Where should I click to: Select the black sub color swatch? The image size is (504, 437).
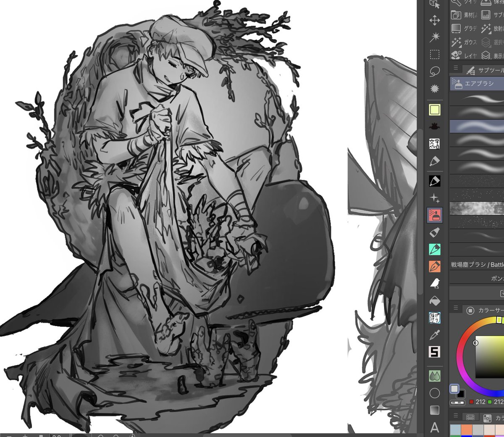[461, 394]
